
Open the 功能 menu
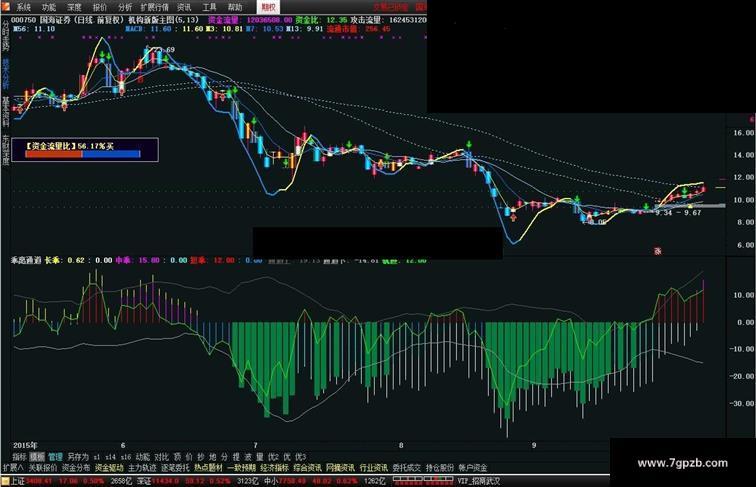[49, 7]
